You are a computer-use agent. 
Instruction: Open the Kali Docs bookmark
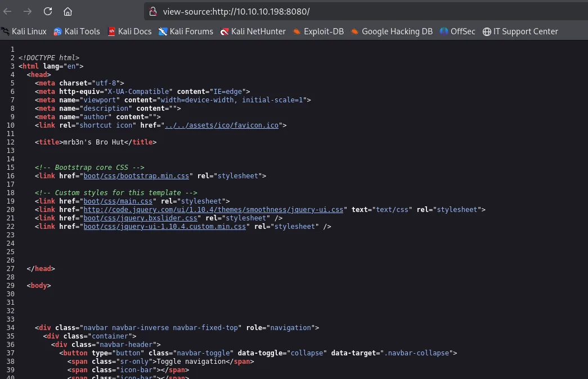130,31
